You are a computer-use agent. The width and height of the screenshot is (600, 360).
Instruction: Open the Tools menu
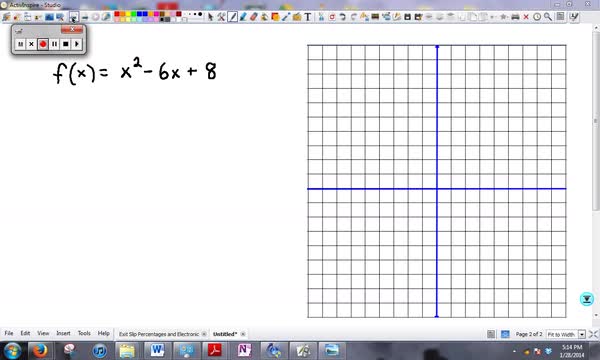pyautogui.click(x=84, y=333)
